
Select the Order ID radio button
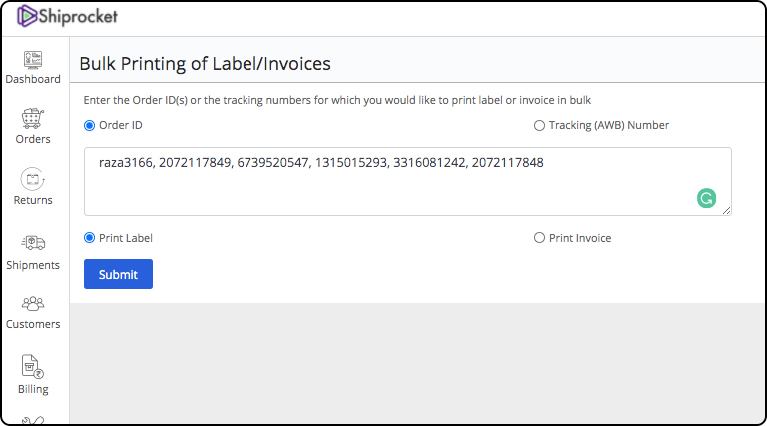coord(89,126)
